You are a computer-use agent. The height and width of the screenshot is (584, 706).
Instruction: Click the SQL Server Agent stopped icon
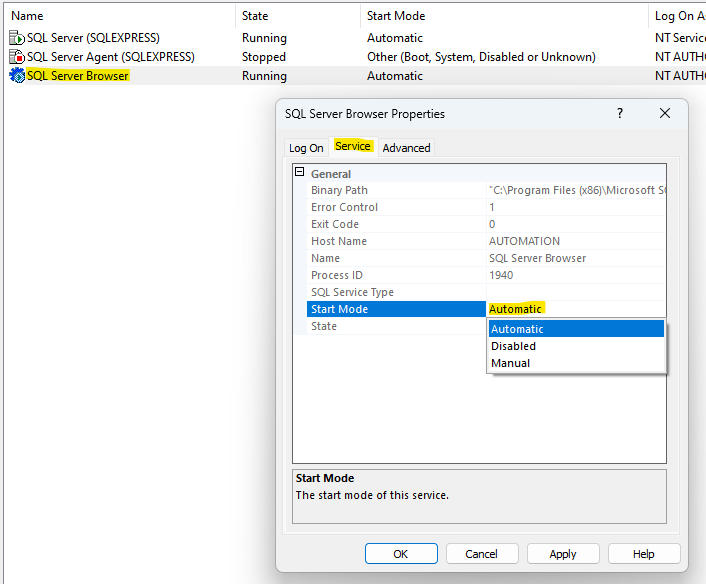point(17,57)
